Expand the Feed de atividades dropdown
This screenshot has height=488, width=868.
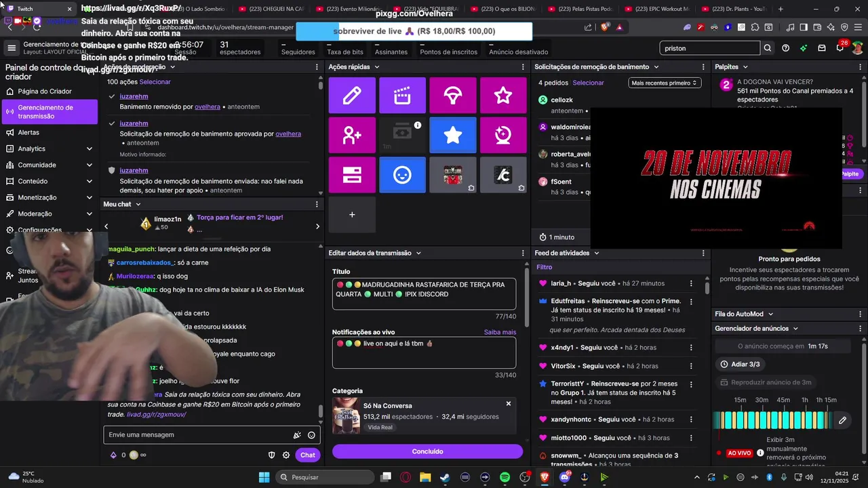click(596, 253)
